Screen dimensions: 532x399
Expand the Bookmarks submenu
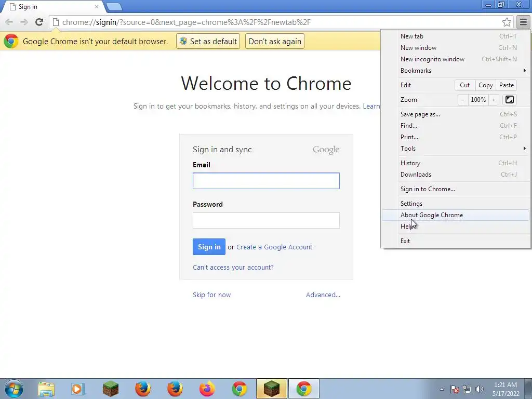tap(456, 71)
